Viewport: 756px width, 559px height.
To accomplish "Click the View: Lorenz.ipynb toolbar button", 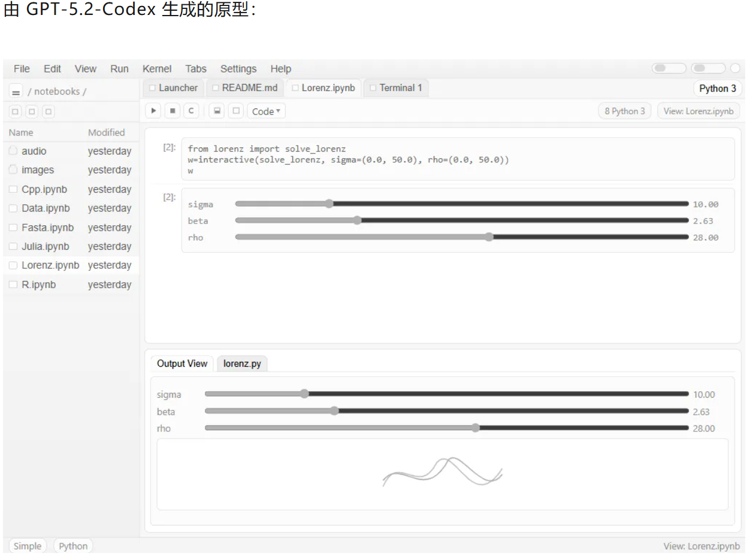I will 698,111.
